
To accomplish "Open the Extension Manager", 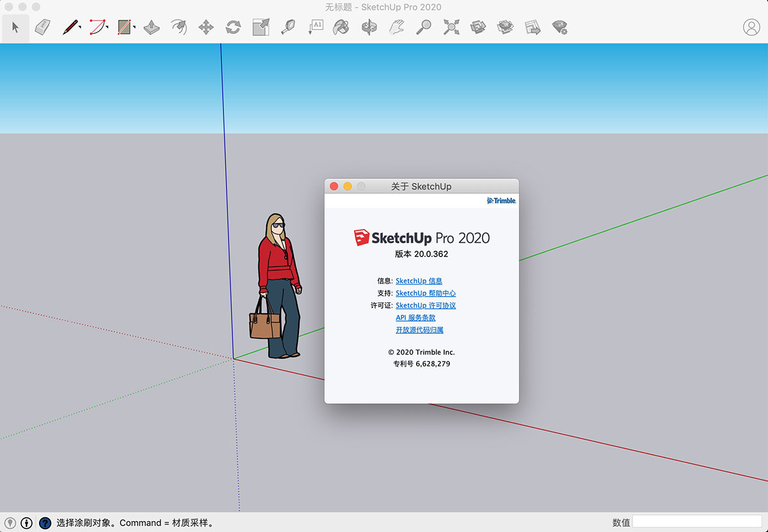I will coord(560,27).
